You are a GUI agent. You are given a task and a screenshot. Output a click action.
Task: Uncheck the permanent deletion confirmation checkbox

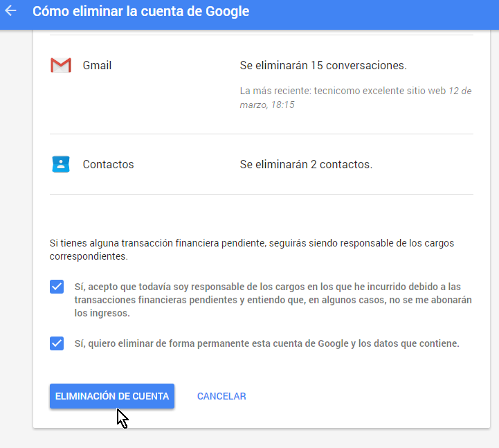pos(57,343)
